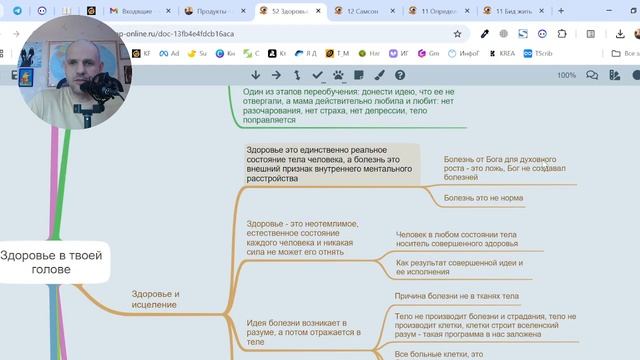Click the checkmark icon in mind map toolbar
Image resolution: width=640 pixels, height=360 pixels.
click(x=318, y=75)
